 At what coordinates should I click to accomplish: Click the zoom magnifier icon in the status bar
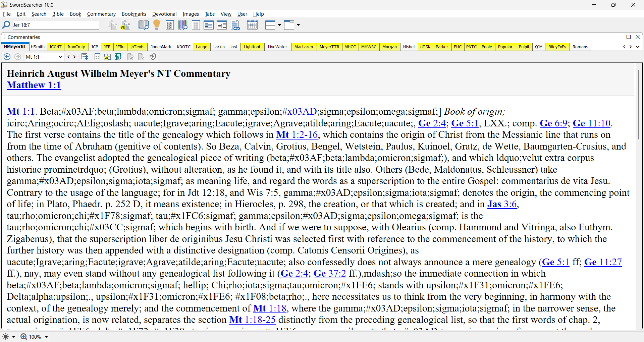click(24, 337)
